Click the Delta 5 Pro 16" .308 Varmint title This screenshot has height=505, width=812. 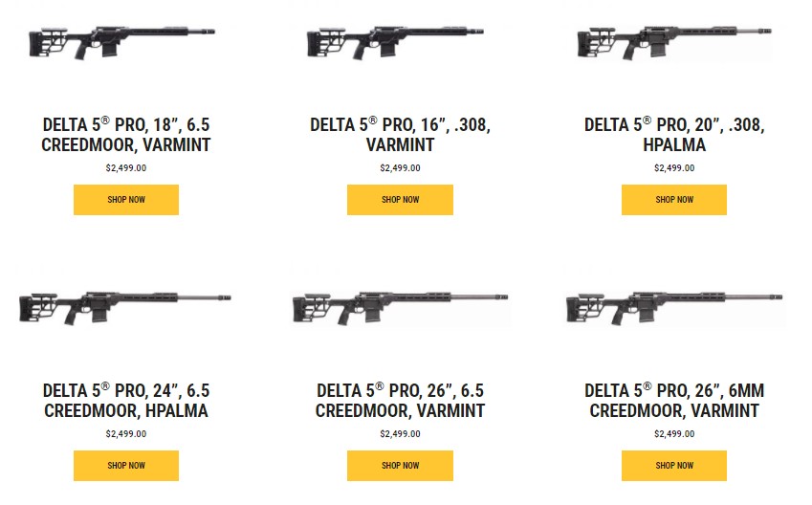400,135
